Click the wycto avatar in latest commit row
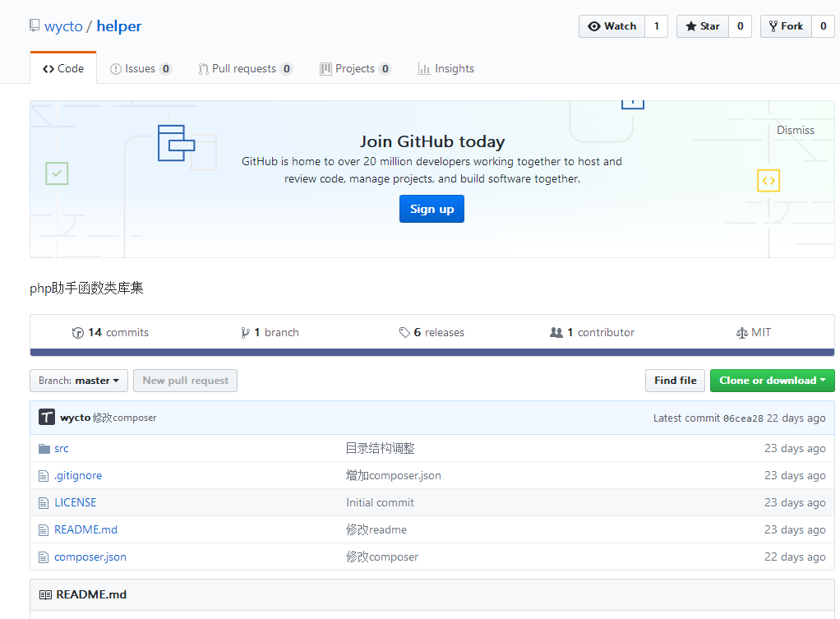 click(47, 417)
